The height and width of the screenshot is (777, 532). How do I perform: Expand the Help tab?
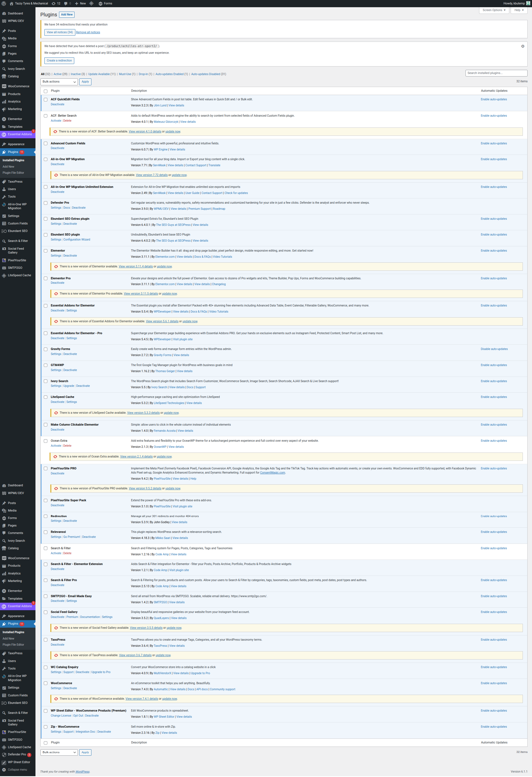[x=519, y=10]
